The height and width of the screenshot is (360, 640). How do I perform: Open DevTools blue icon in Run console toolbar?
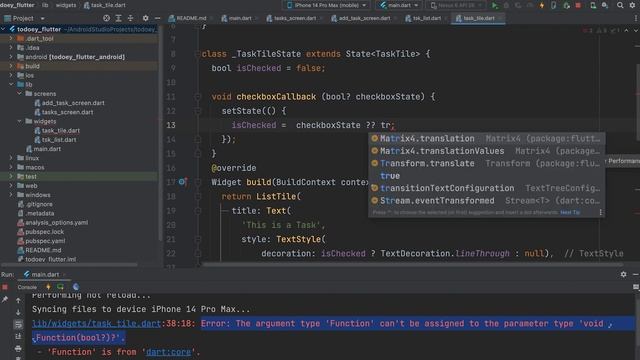click(76, 287)
